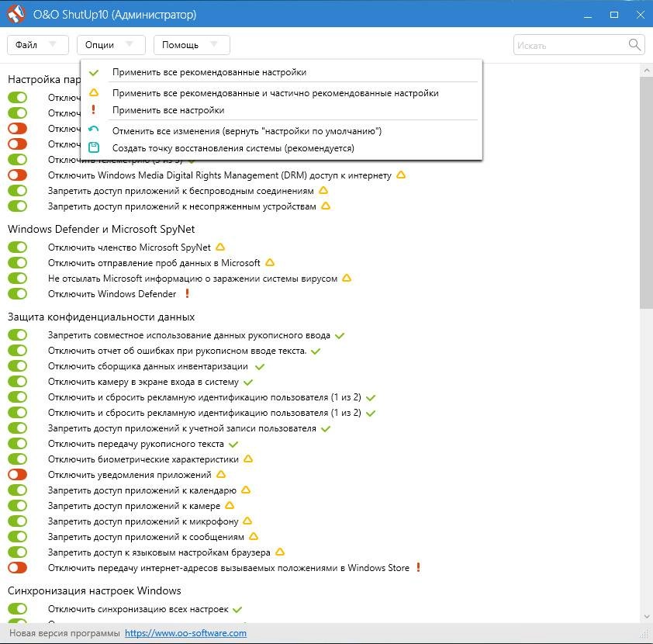This screenshot has height=644, width=653.
Task: Toggle app access to microphone switch
Action: [x=18, y=521]
